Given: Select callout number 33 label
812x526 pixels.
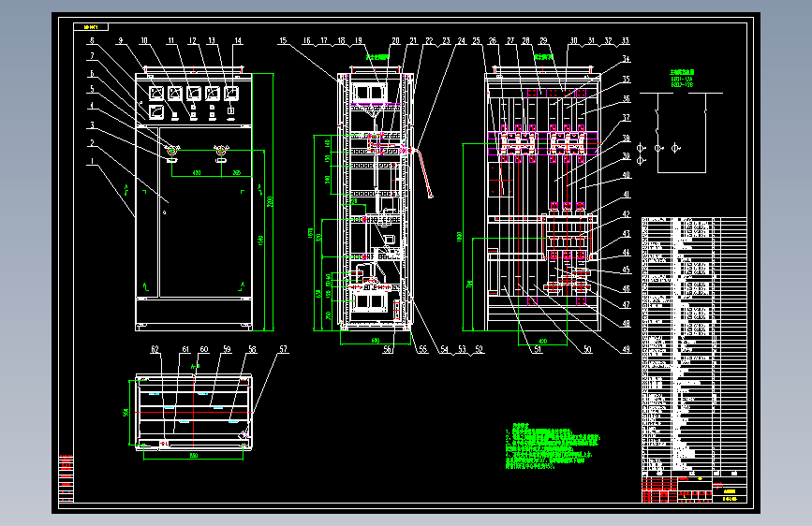Looking at the screenshot, I should [625, 40].
